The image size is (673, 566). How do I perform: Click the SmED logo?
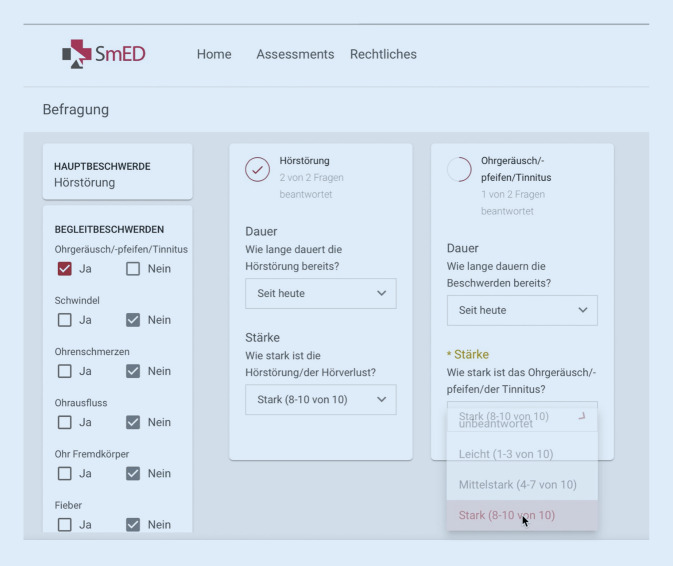pos(104,54)
